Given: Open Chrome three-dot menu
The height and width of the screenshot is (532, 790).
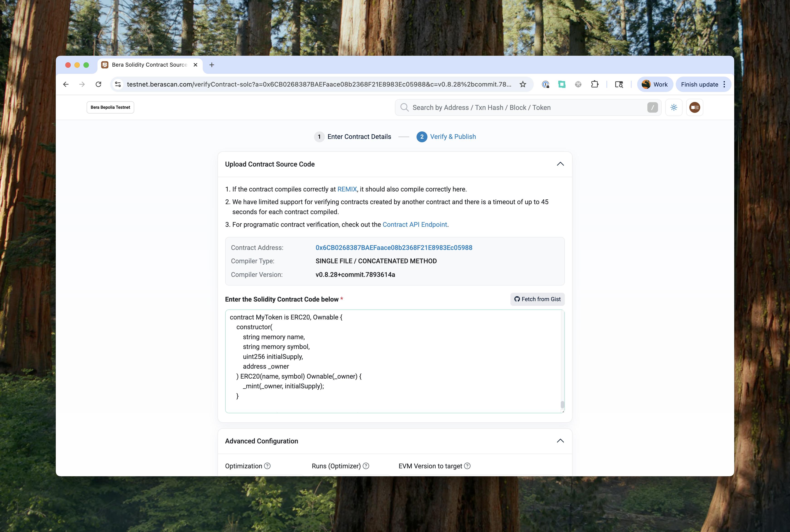Looking at the screenshot, I should 724,85.
